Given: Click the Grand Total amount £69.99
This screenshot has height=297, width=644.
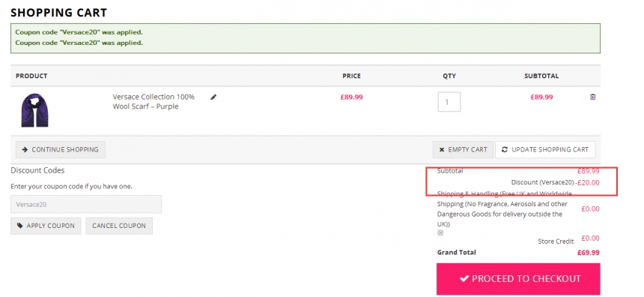Looking at the screenshot, I should (x=588, y=253).
